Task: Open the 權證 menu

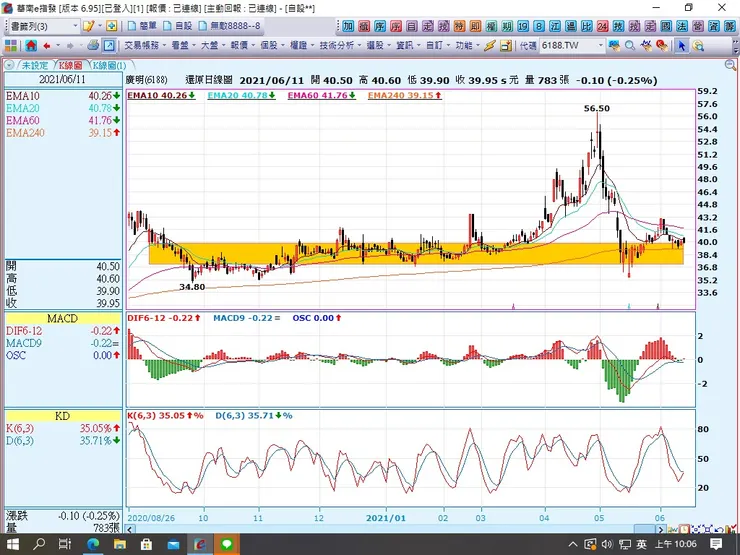Action: click(x=301, y=46)
